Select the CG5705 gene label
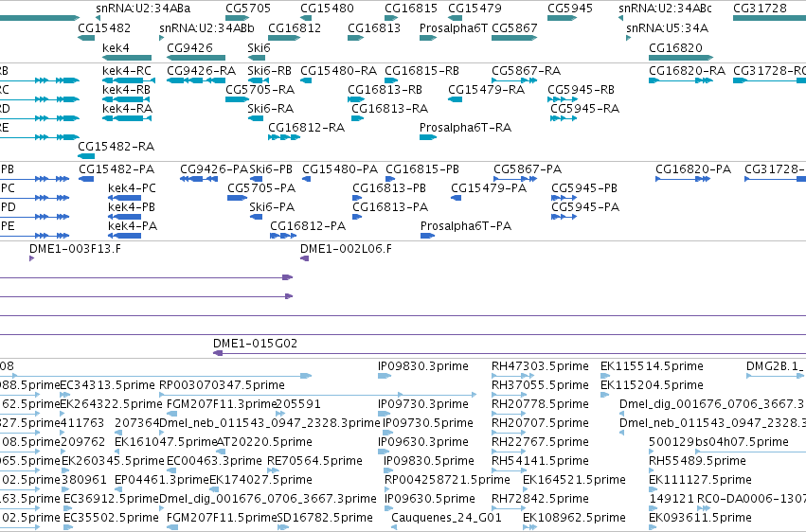This screenshot has width=806, height=532. (248, 9)
